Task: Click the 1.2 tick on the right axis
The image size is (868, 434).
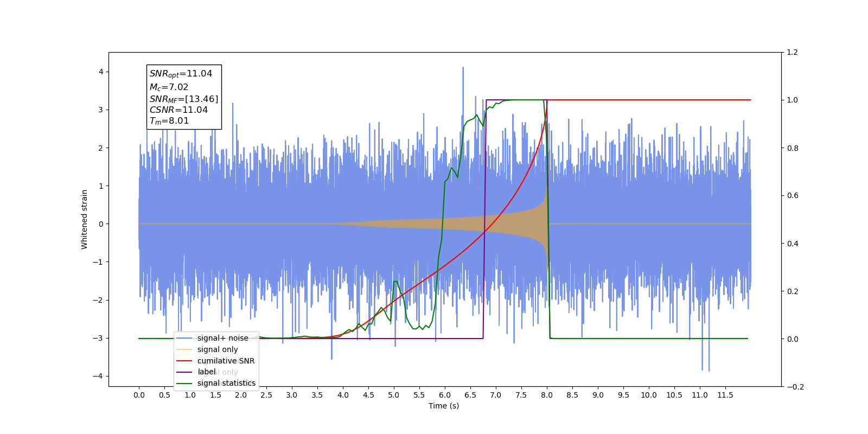Action: click(x=793, y=53)
